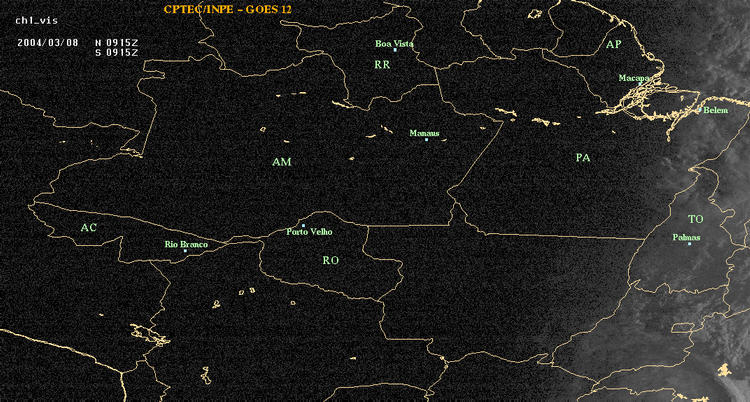Screen dimensions: 750x402
Task: Click the Palmas city label
Action: click(x=686, y=237)
